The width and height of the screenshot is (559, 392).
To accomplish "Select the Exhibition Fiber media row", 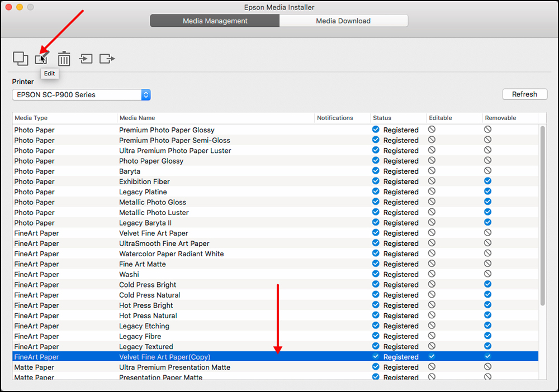I will 275,181.
